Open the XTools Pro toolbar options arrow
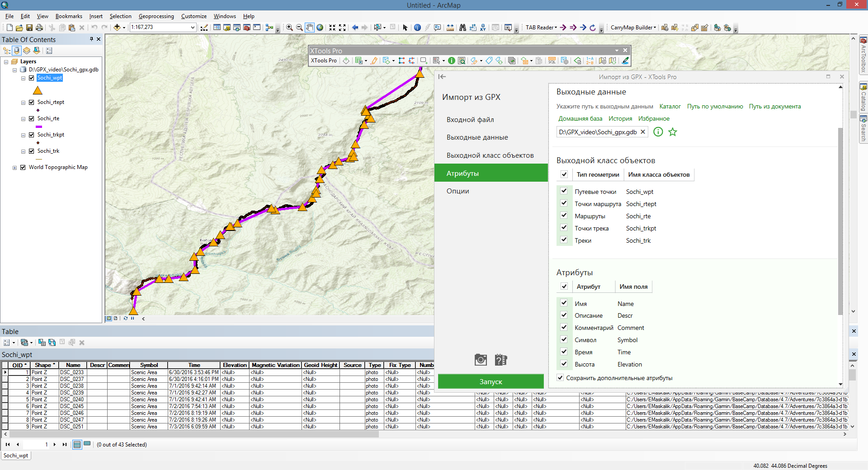 point(617,51)
